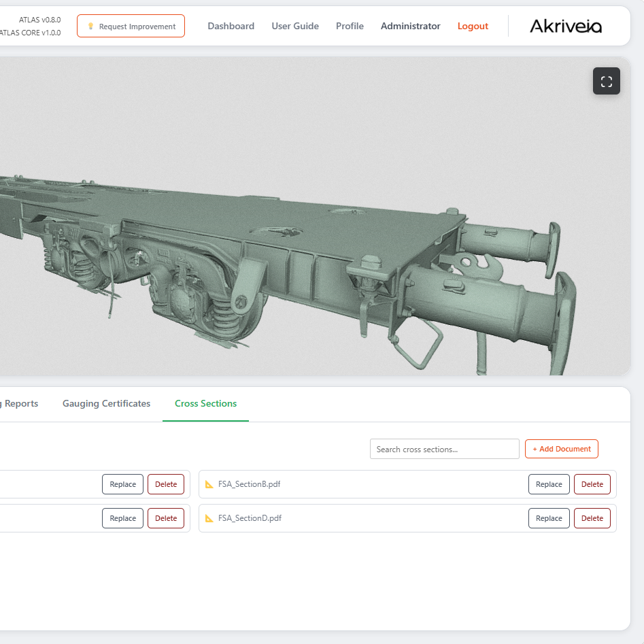Toggle fullscreen for the 3D viewer
This screenshot has height=644, width=644.
coord(606,81)
